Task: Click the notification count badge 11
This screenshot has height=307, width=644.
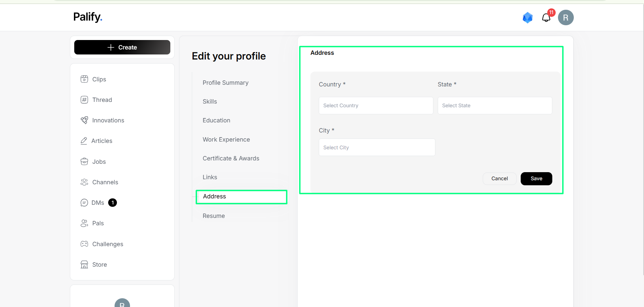Action: (551, 12)
